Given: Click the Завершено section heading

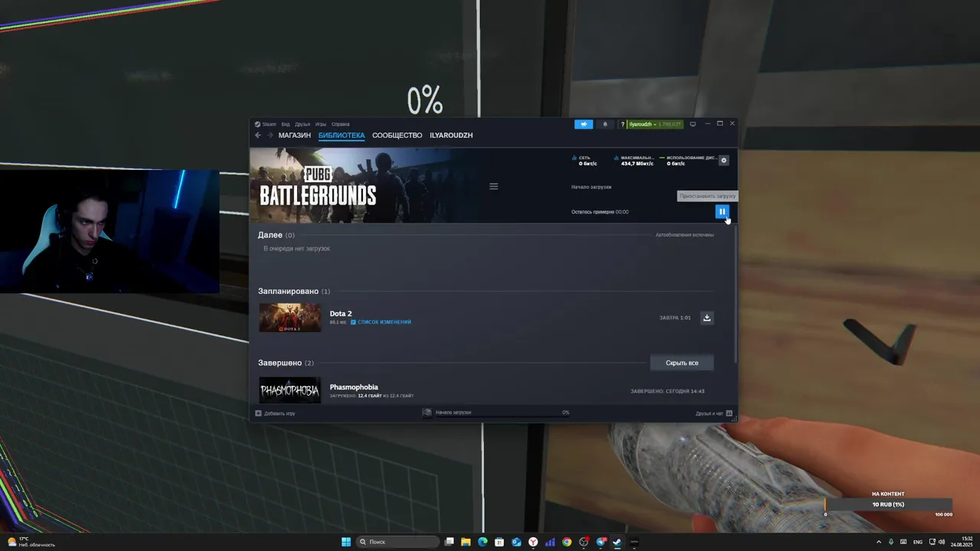Looking at the screenshot, I should click(279, 363).
